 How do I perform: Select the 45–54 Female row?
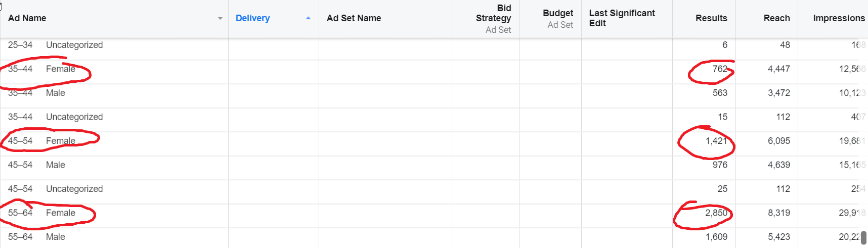point(434,141)
